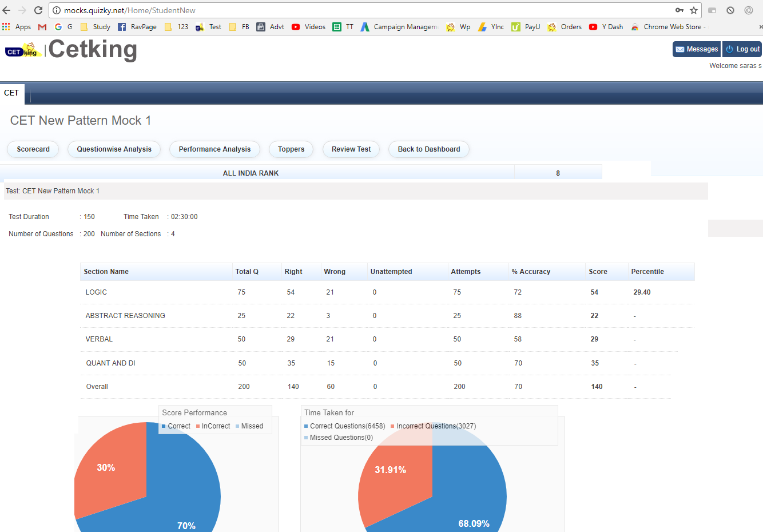Viewport: 763px width, 532px height.
Task: Open the saved password key icon
Action: coord(679,10)
